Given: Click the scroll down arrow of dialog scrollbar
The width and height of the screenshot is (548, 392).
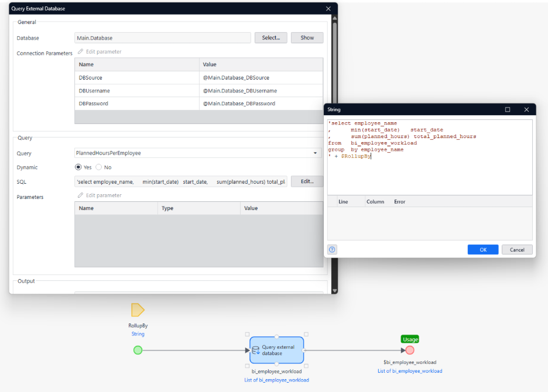Looking at the screenshot, I should click(334, 290).
